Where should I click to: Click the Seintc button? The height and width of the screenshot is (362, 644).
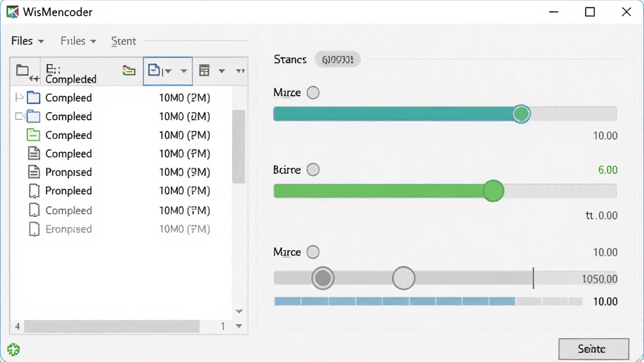click(594, 349)
